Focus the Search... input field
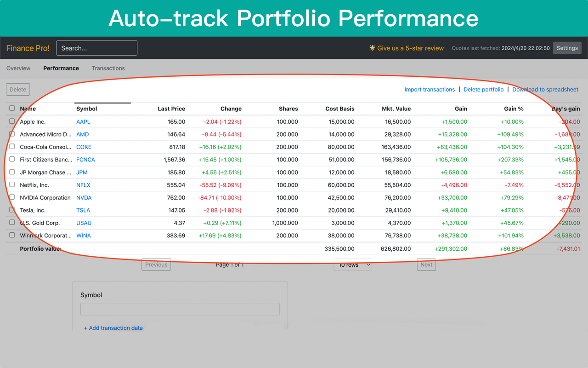Image resolution: width=588 pixels, height=368 pixels. (x=97, y=48)
